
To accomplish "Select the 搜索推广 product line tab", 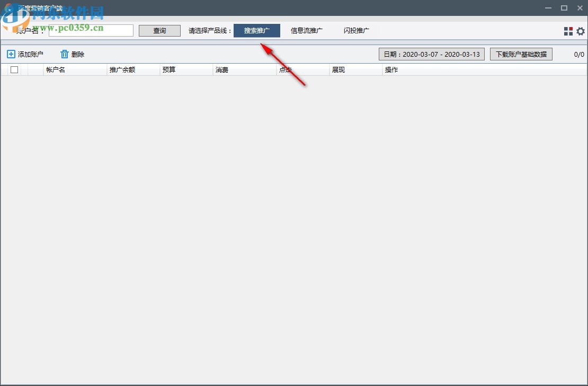I will 257,31.
